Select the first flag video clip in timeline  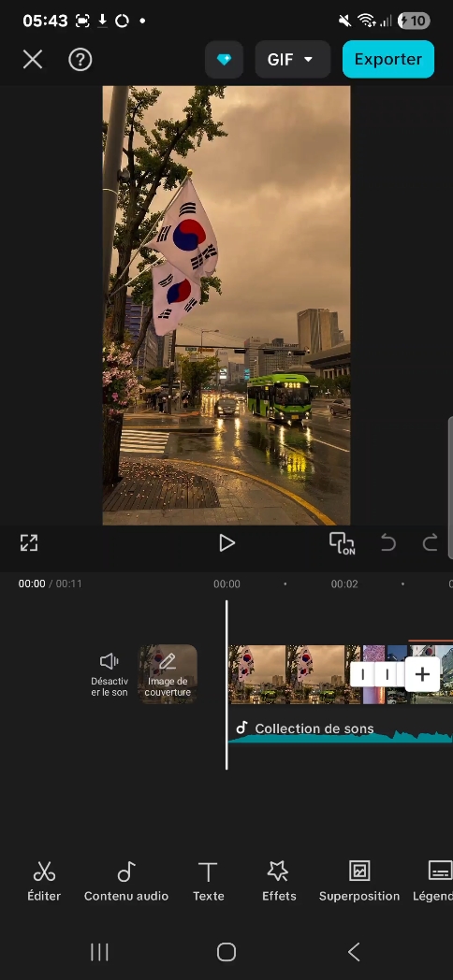click(x=295, y=674)
